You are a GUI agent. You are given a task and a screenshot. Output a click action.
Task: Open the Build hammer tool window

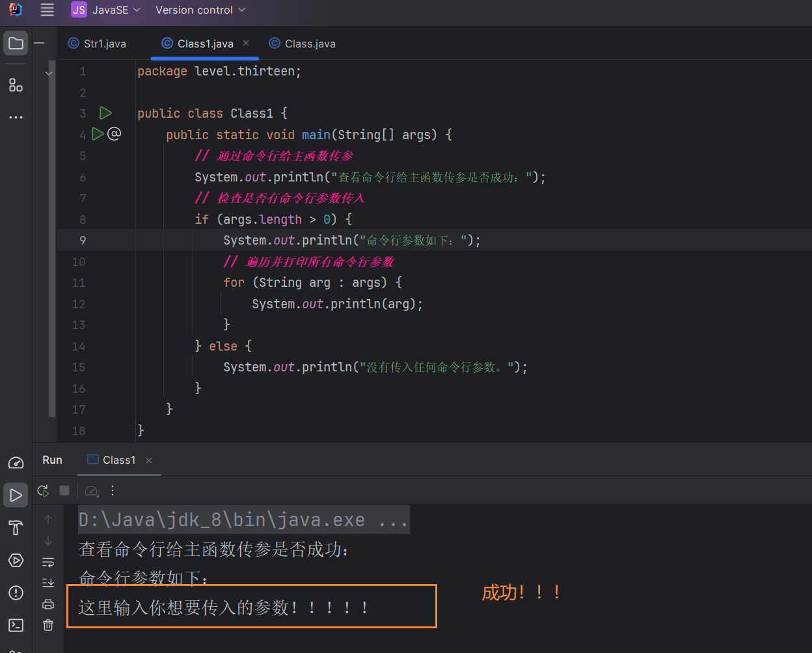(x=16, y=527)
